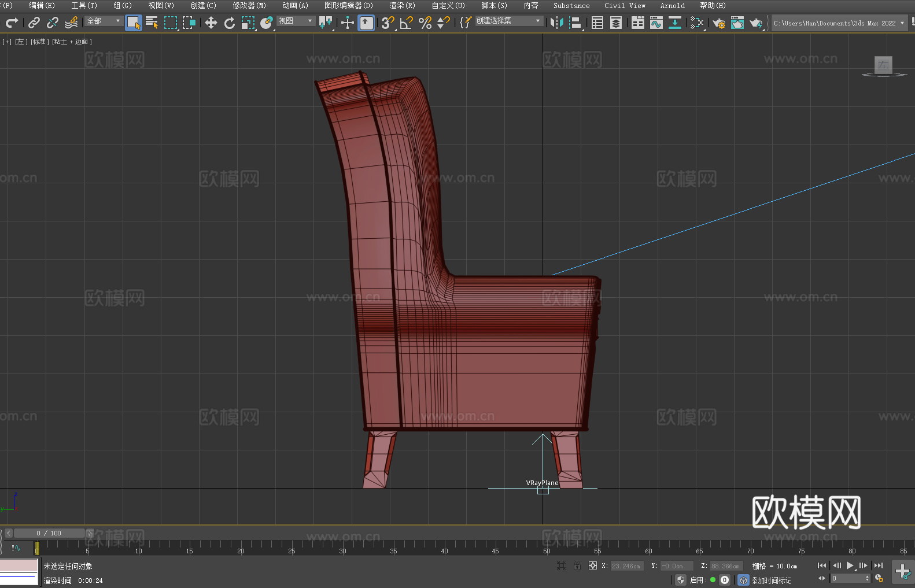Click the Mirror tool icon

click(557, 23)
